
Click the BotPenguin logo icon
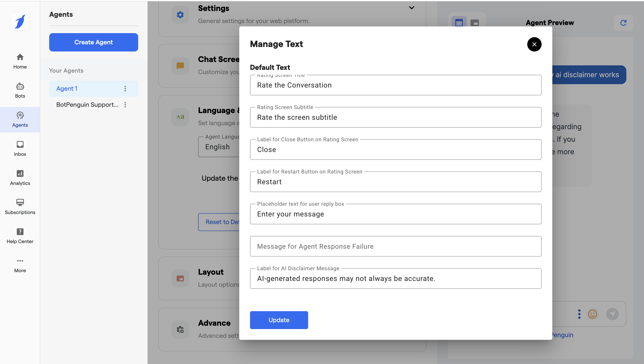[20, 21]
